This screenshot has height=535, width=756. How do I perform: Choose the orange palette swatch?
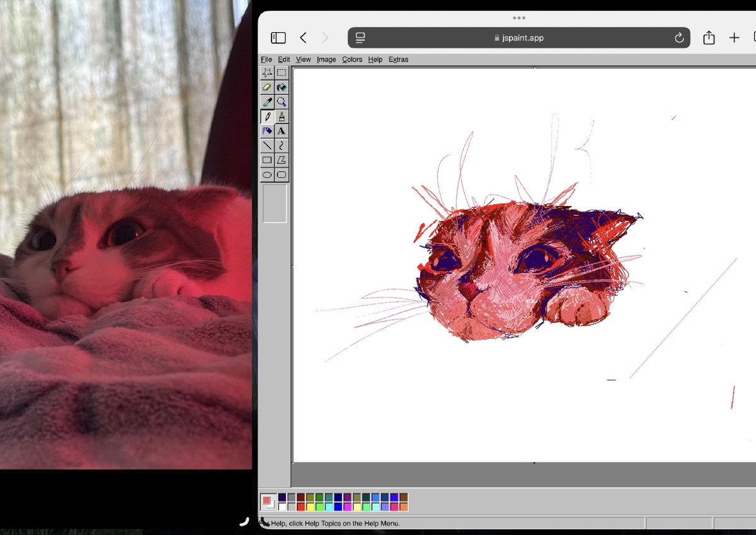click(404, 507)
